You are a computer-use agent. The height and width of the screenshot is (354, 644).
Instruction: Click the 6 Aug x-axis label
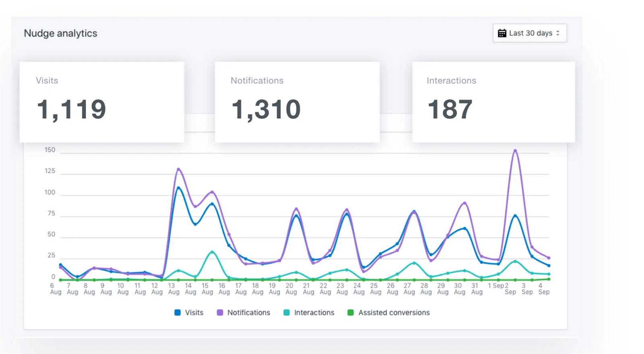[56, 289]
